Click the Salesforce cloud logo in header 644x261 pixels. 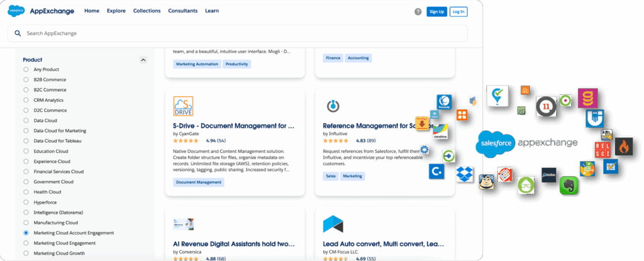(16, 11)
